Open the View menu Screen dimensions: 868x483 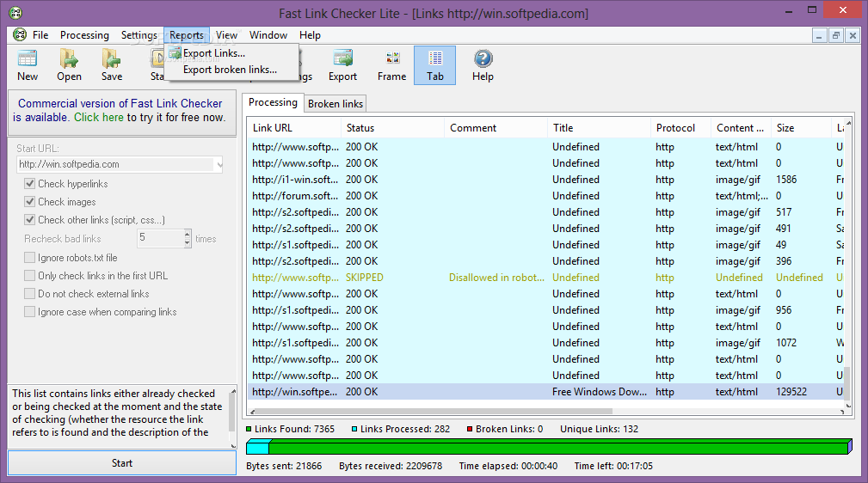pyautogui.click(x=226, y=35)
